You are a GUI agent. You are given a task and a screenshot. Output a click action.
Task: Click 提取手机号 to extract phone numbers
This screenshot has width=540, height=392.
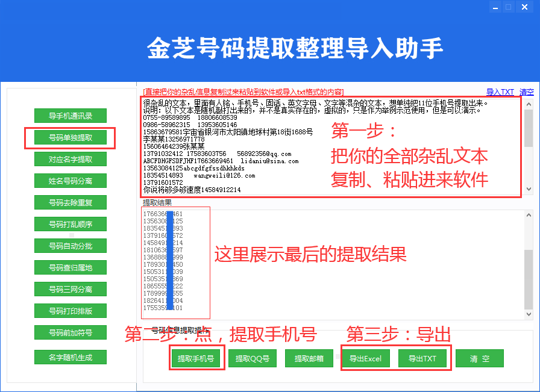pyautogui.click(x=196, y=358)
